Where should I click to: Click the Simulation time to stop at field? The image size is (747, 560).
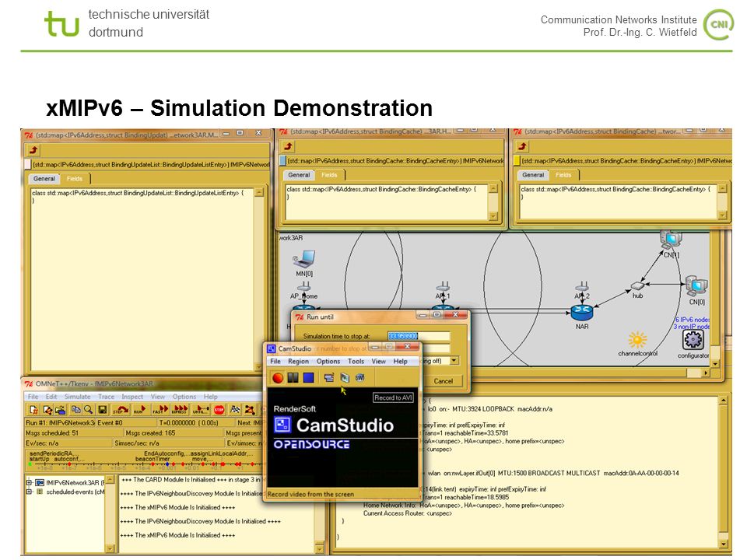(419, 336)
